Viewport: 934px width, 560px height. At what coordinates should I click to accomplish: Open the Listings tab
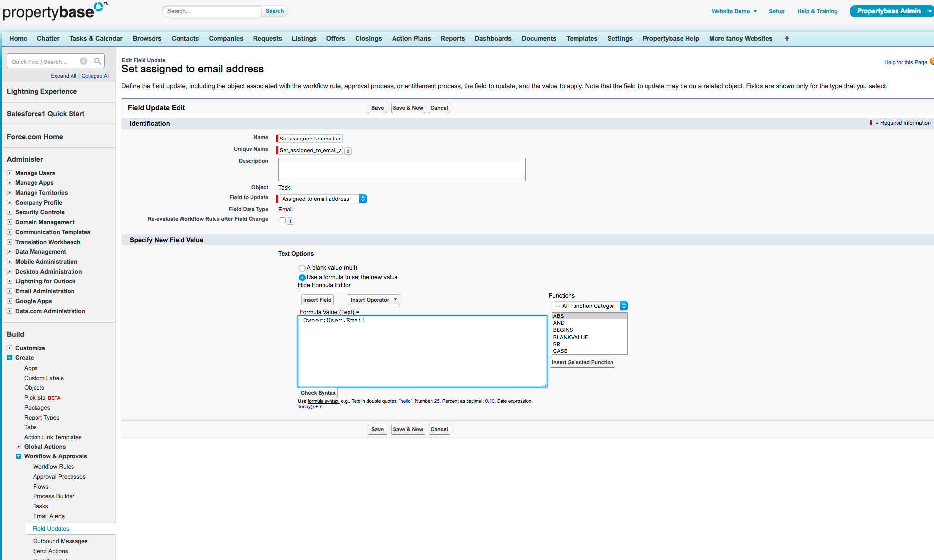pos(304,38)
